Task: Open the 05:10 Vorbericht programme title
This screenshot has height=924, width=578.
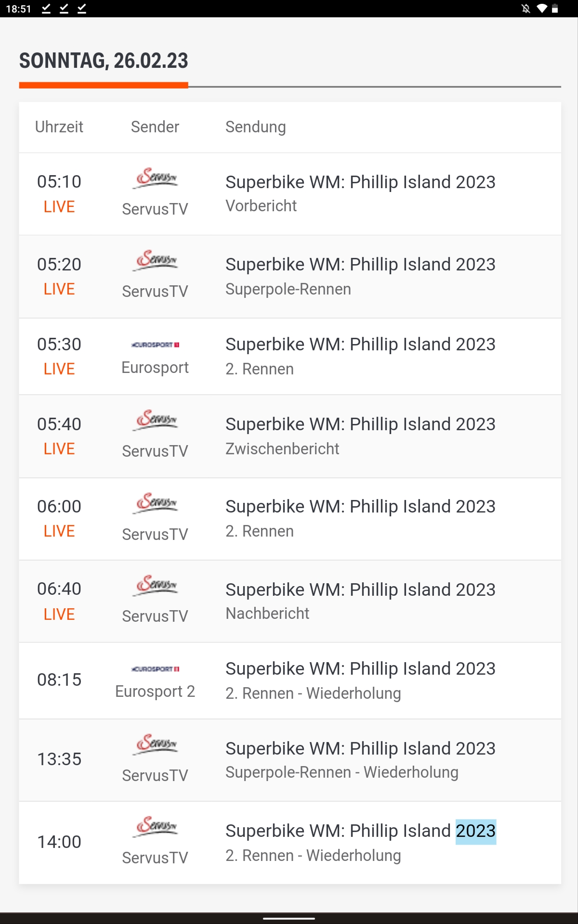Action: pyautogui.click(x=360, y=182)
